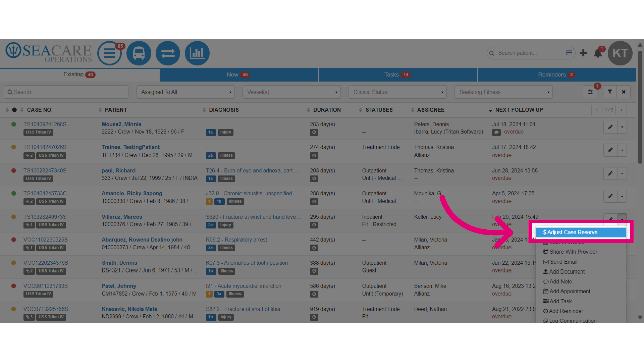Click the SeaCare Operations logo
Screen dimensions: 644x362
tap(49, 53)
